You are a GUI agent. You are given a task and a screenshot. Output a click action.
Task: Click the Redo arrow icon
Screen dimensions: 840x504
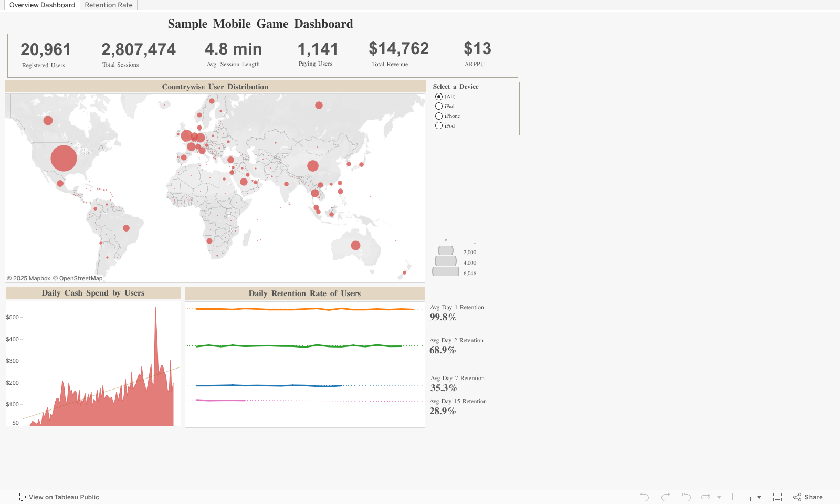coord(666,497)
